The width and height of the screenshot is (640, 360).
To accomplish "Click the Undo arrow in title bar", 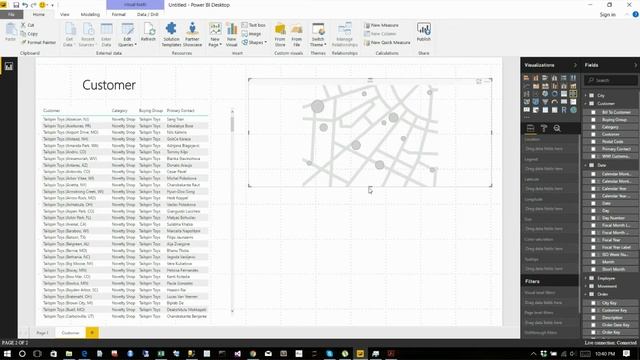I will click(25, 5).
